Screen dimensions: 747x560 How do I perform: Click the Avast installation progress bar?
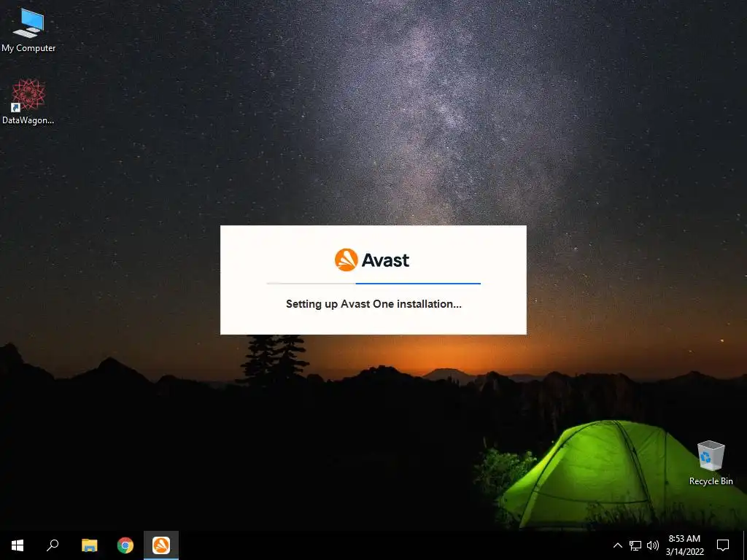tap(373, 284)
